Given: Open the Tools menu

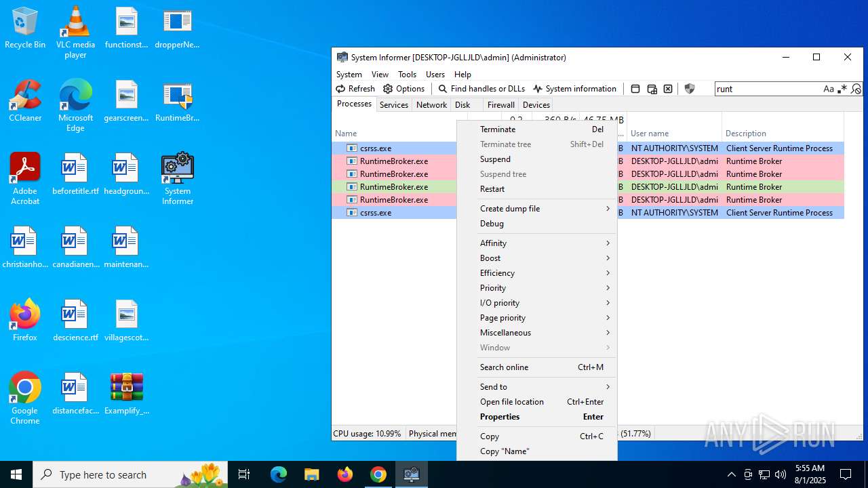Looking at the screenshot, I should pyautogui.click(x=407, y=75).
